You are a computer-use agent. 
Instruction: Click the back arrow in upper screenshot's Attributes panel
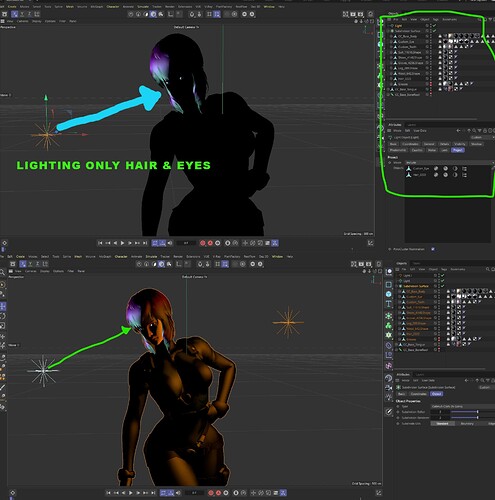pyautogui.click(x=459, y=131)
